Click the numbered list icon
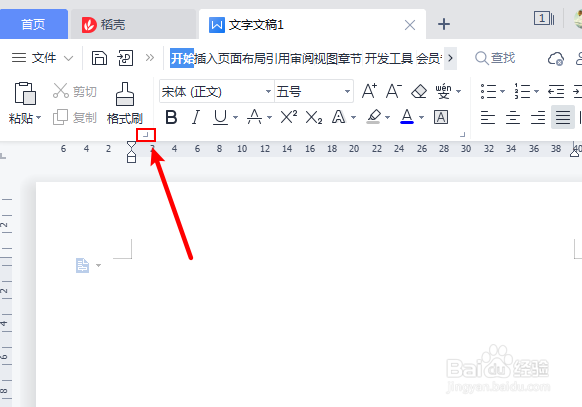 522,91
